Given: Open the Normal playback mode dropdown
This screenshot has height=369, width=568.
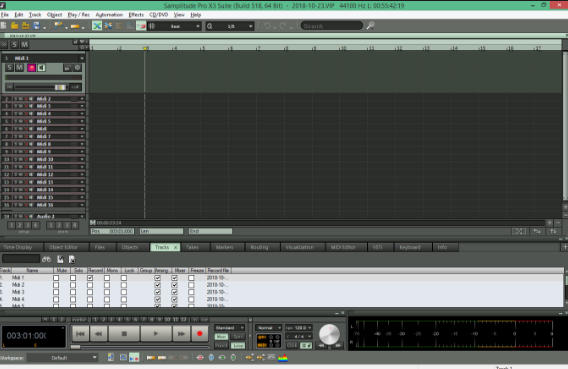Looking at the screenshot, I should click(x=268, y=328).
